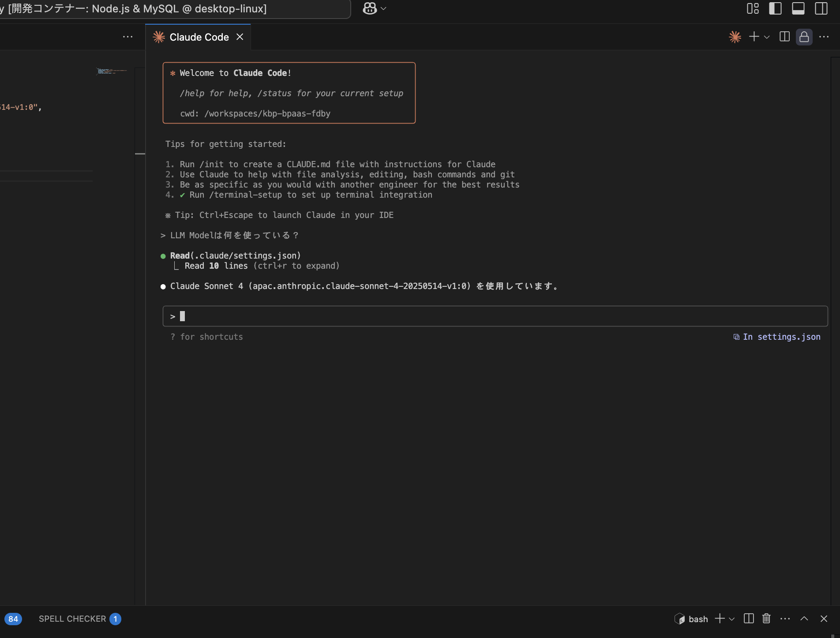
Task: Click the cwd /workspaces/kbp-bpaas-fdby text
Action: pos(255,114)
